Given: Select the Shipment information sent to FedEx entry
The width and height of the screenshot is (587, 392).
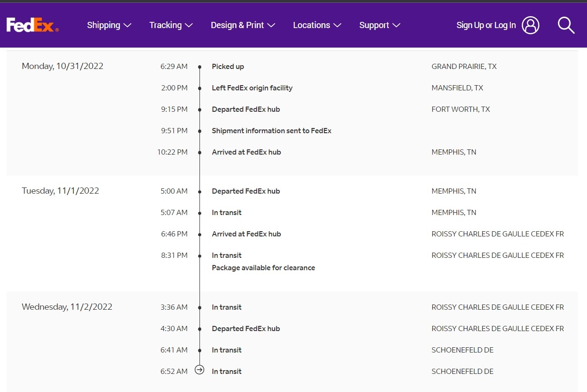Looking at the screenshot, I should (x=271, y=131).
